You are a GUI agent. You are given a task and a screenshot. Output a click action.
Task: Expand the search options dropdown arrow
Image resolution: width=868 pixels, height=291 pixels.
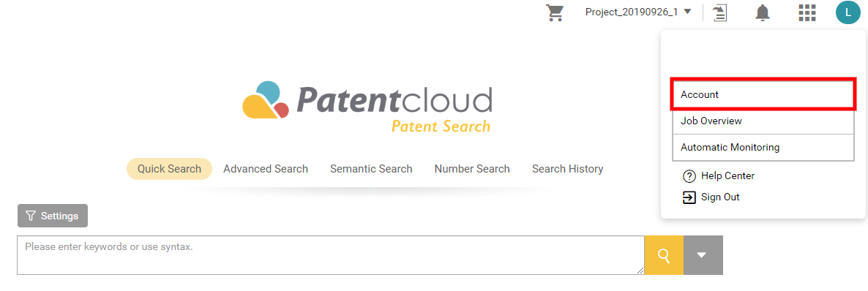[703, 255]
